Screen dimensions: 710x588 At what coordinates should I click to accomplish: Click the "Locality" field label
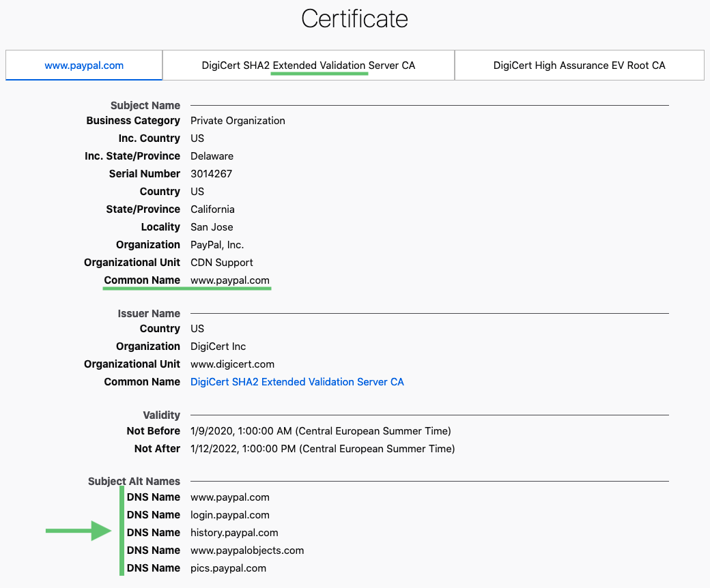(x=160, y=227)
